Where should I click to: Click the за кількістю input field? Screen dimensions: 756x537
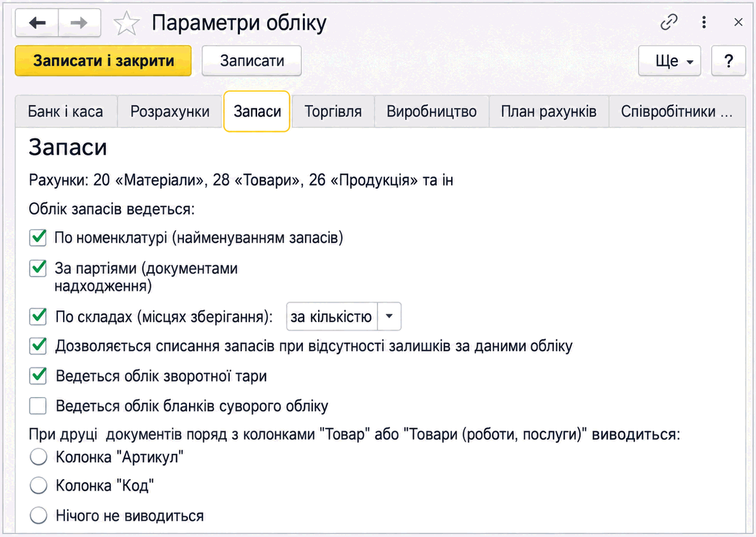pyautogui.click(x=332, y=316)
